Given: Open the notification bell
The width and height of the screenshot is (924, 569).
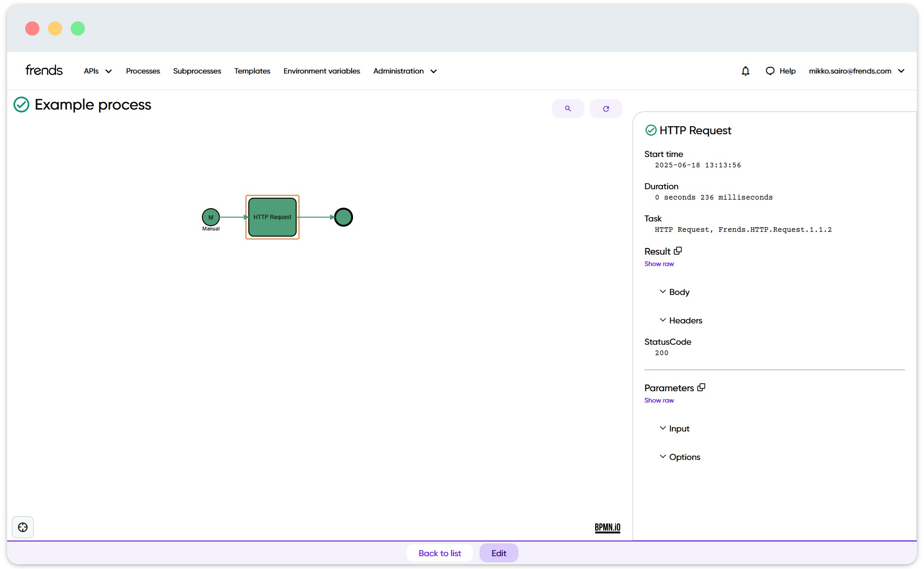Looking at the screenshot, I should point(745,71).
